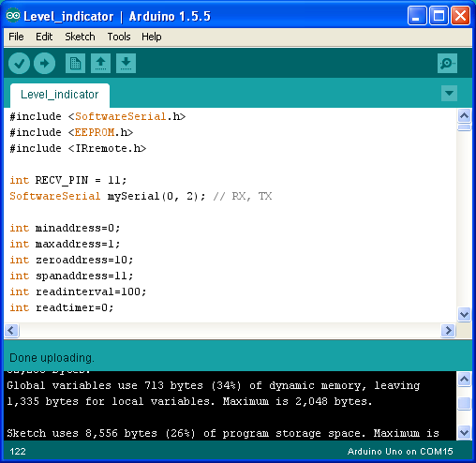The width and height of the screenshot is (476, 463).
Task: Open the Serial Monitor magnifier icon
Action: tap(447, 64)
